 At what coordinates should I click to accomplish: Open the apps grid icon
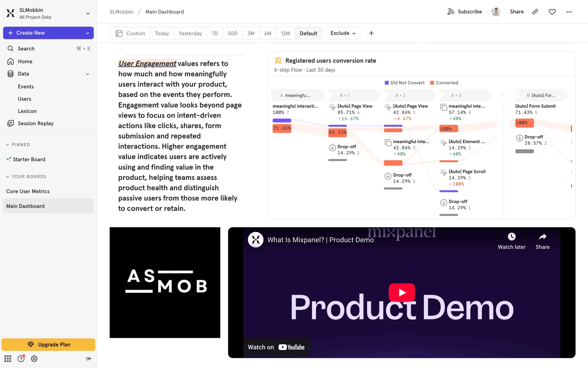pyautogui.click(x=8, y=358)
